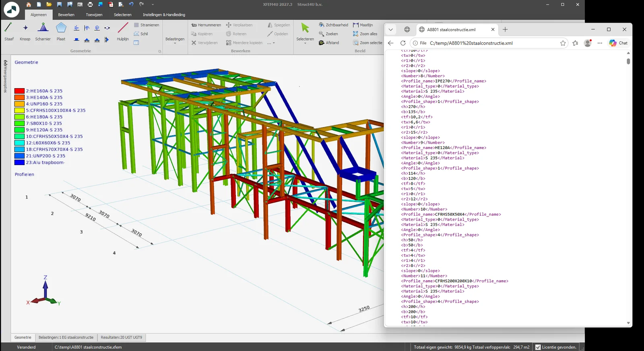
Task: Open the Geometrie group dialog launcher
Action: (x=159, y=51)
